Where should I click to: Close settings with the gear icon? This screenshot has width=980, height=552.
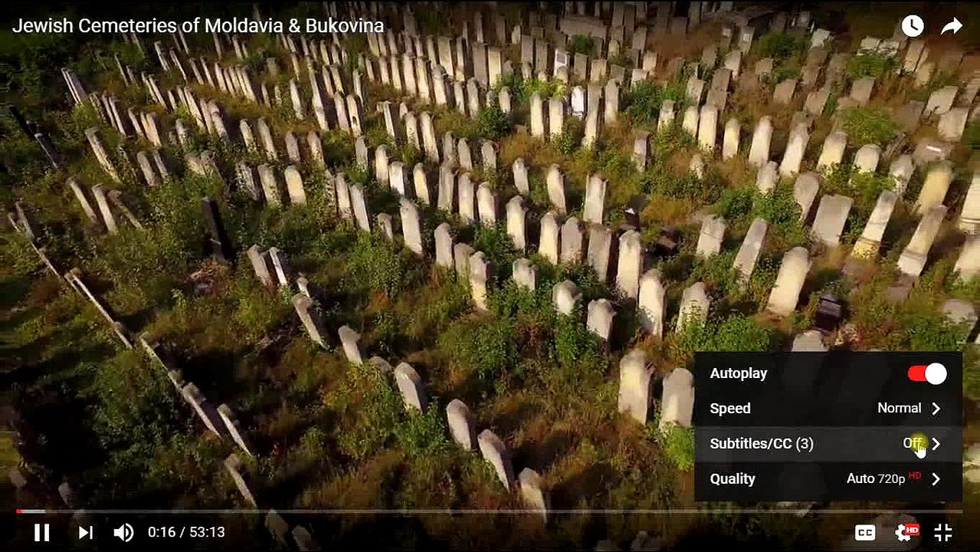click(x=906, y=532)
